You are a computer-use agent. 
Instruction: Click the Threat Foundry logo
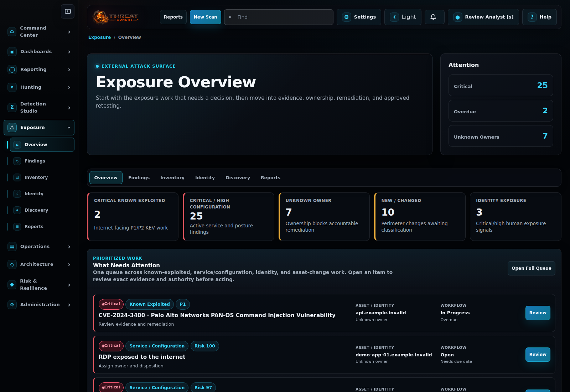coord(116,17)
